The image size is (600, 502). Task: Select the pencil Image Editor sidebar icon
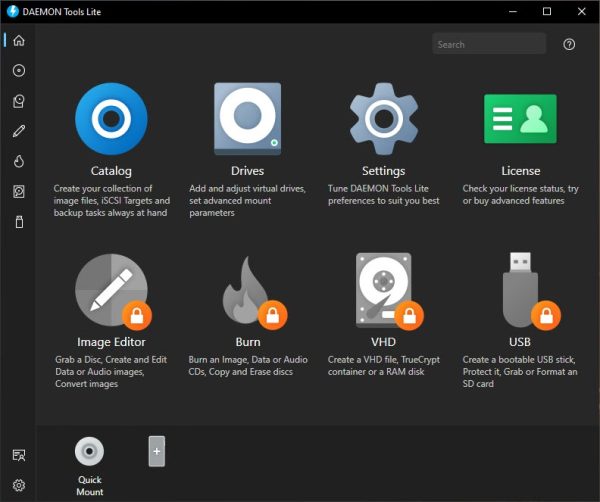click(19, 131)
